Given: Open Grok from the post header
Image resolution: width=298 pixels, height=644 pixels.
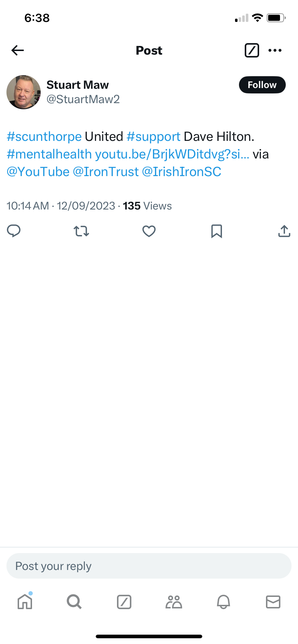Looking at the screenshot, I should point(252,50).
